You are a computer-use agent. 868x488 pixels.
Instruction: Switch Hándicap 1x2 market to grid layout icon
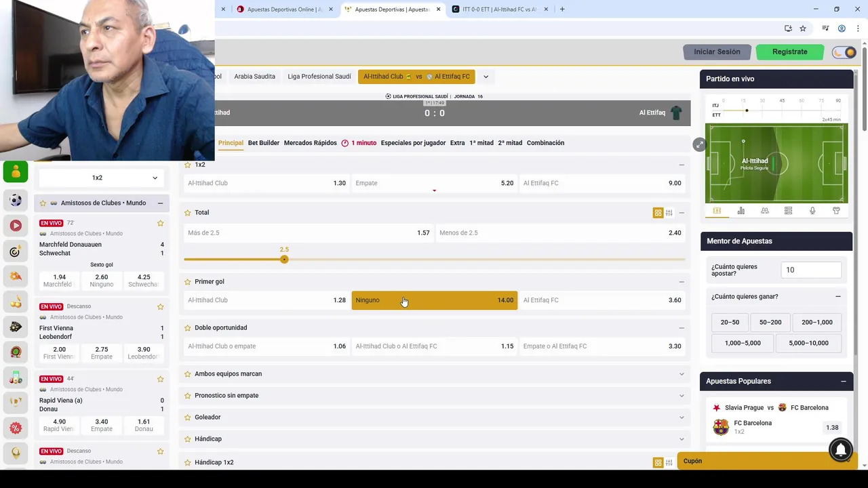pos(658,462)
